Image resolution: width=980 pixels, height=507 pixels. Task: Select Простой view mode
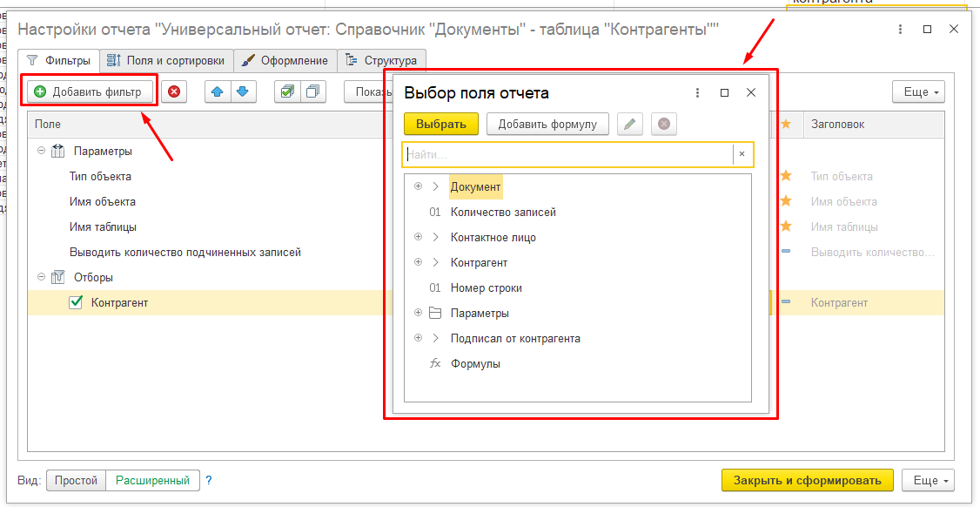tap(77, 481)
